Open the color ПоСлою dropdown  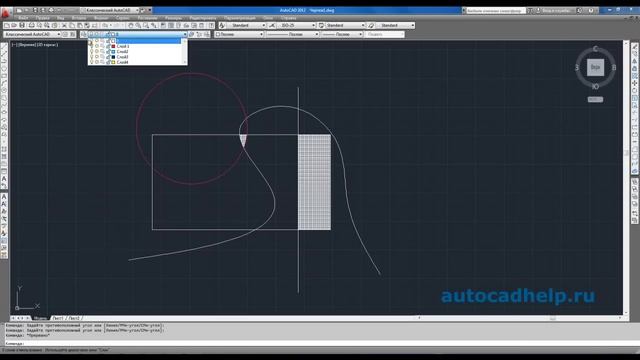pos(239,34)
